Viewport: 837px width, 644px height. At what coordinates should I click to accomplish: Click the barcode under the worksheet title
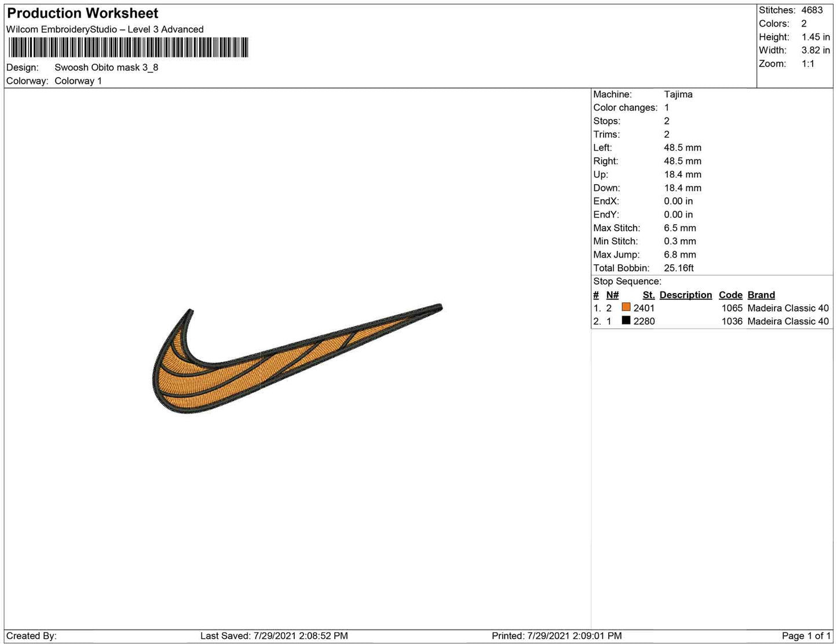pos(127,47)
